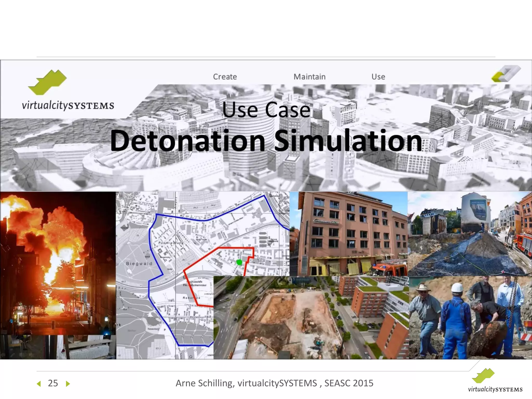532x399 pixels.
Task: Open the Constantin Film building photo
Action: pos(348,234)
